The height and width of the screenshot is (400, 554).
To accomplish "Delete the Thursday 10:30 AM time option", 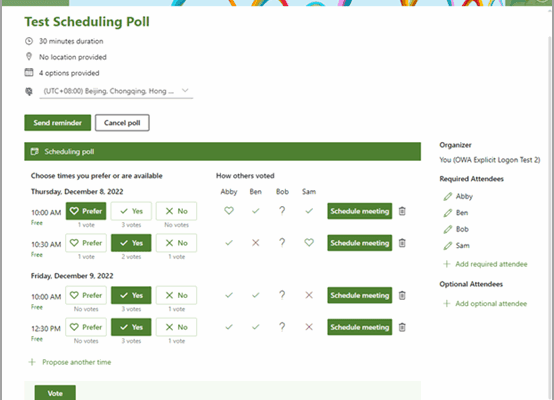I will click(402, 243).
